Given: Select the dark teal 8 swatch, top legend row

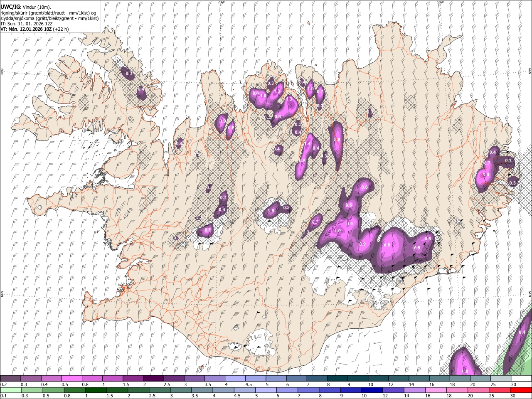Looking at the screenshot, I should 337,379.
